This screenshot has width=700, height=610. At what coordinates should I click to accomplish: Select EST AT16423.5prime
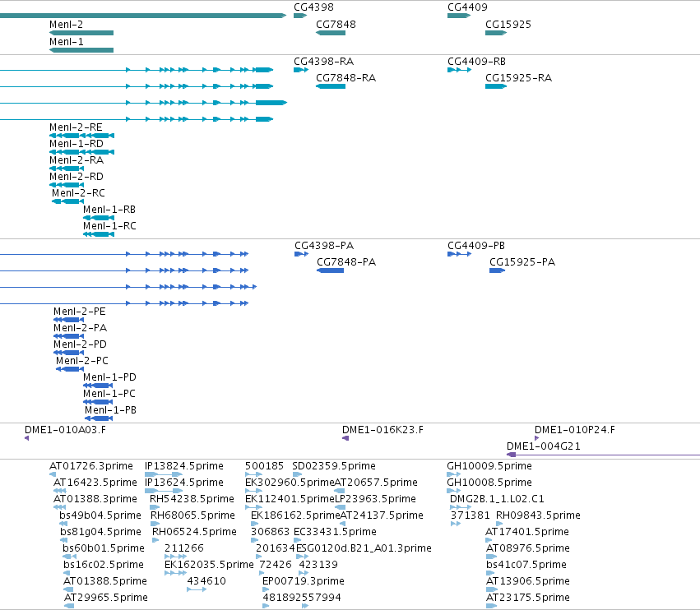pyautogui.click(x=59, y=491)
